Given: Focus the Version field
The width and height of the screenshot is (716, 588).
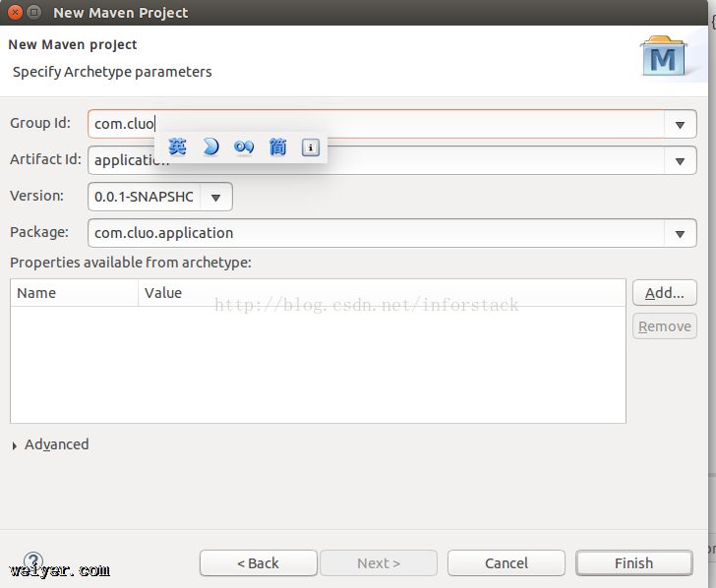Looking at the screenshot, I should pos(144,197).
